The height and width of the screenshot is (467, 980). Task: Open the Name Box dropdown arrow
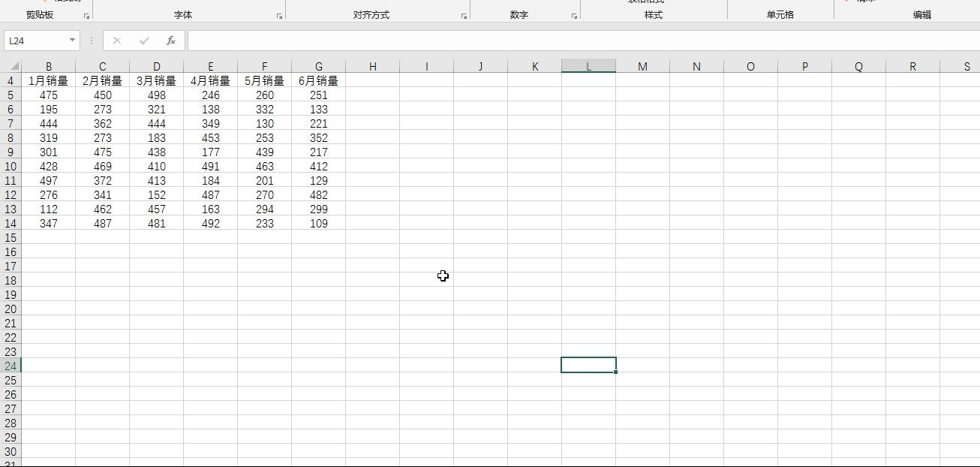[x=72, y=41]
